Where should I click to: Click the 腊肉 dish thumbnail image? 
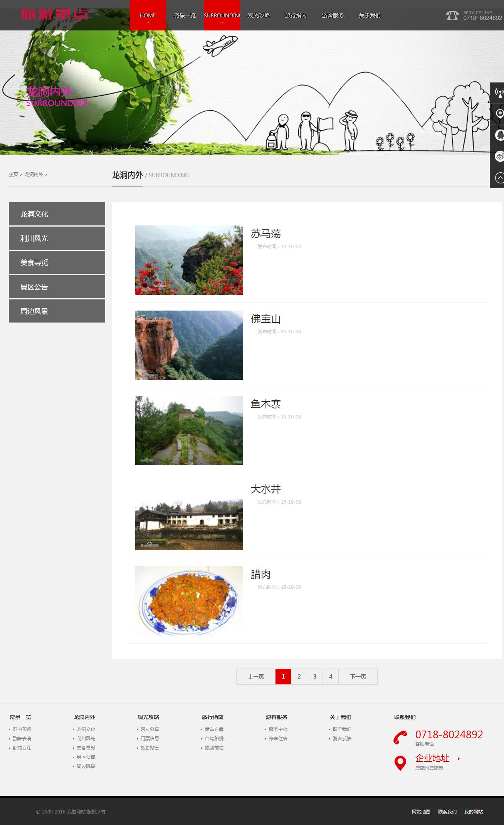[x=189, y=600]
